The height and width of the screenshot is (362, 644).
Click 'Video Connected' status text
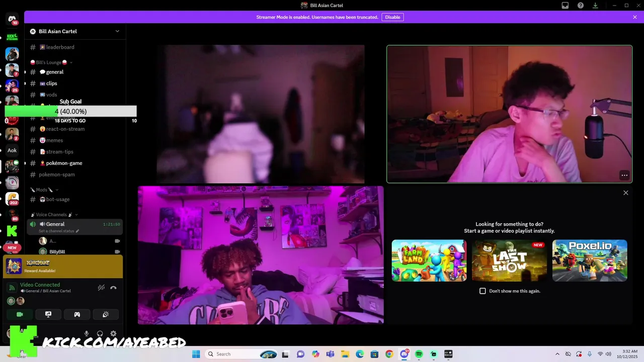(x=40, y=285)
